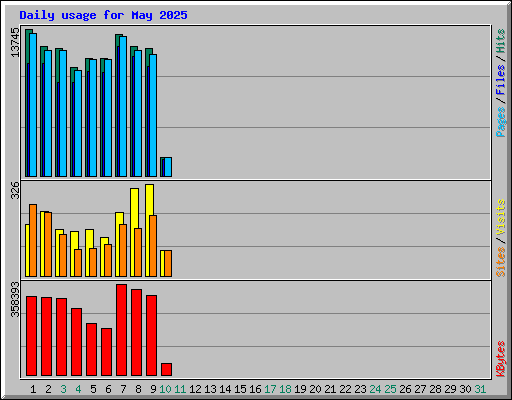Click the cyan pages bar for day 4
Viewport: 512px width, 400px height.
tap(78, 123)
